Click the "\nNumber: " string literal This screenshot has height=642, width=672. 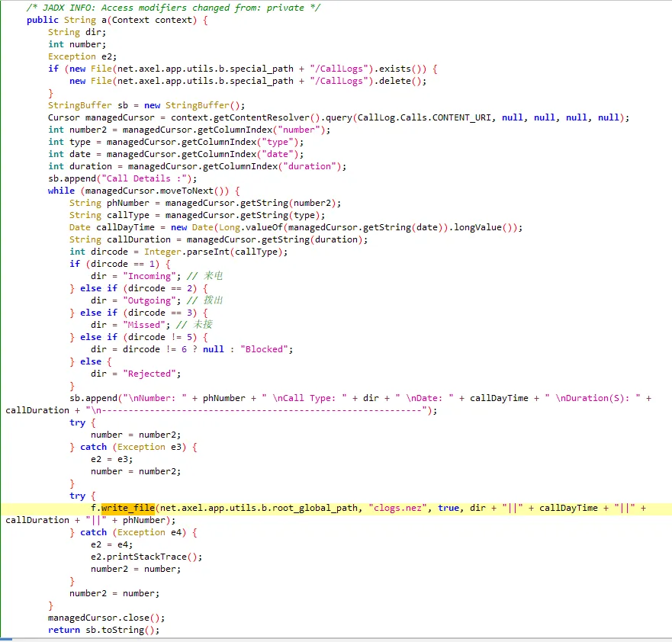155,398
